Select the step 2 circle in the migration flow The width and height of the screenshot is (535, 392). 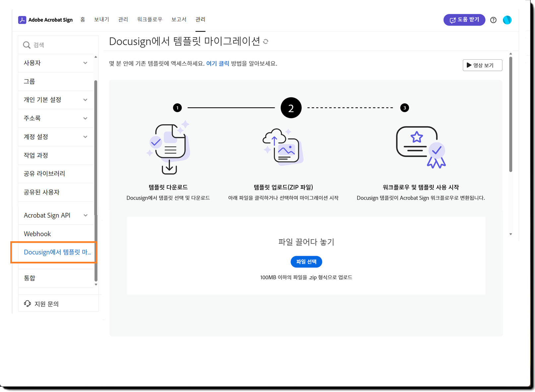291,107
